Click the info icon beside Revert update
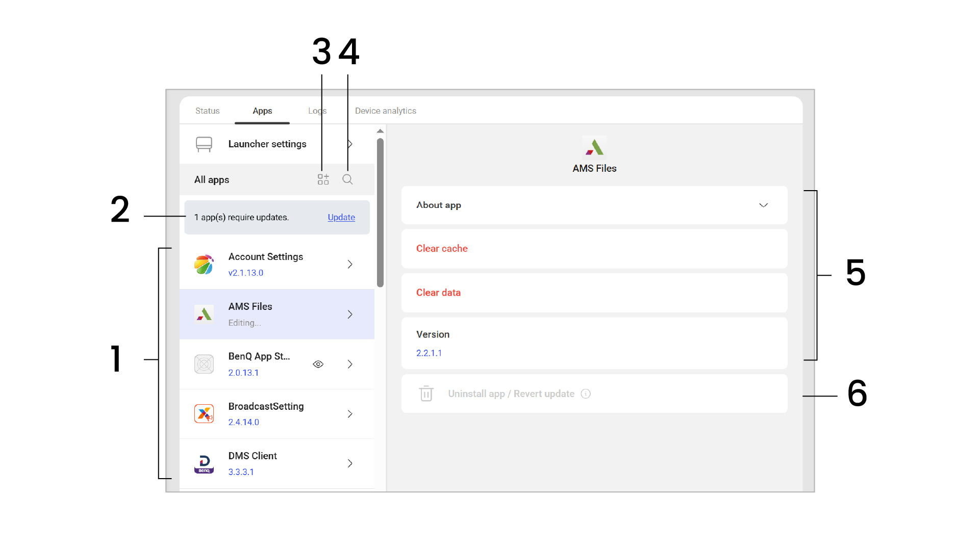Viewport: 980px width, 551px height. [x=586, y=393]
